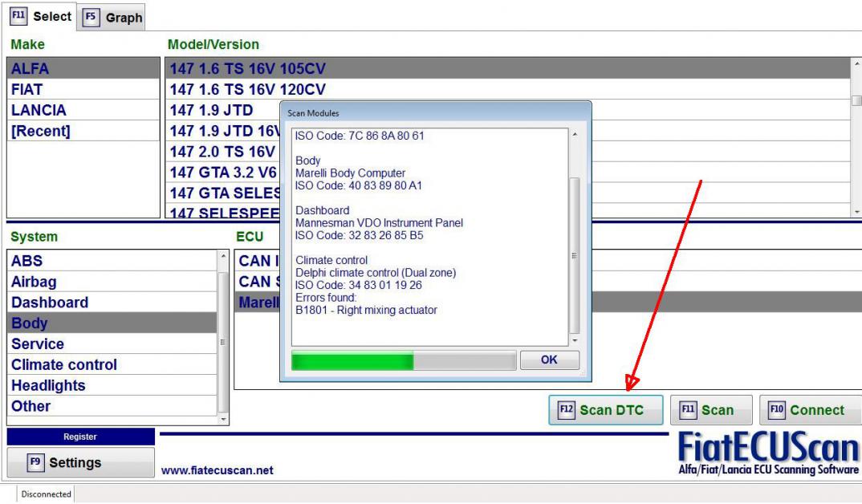The width and height of the screenshot is (862, 504).
Task: Choose Service in the System list
Action: [x=112, y=343]
